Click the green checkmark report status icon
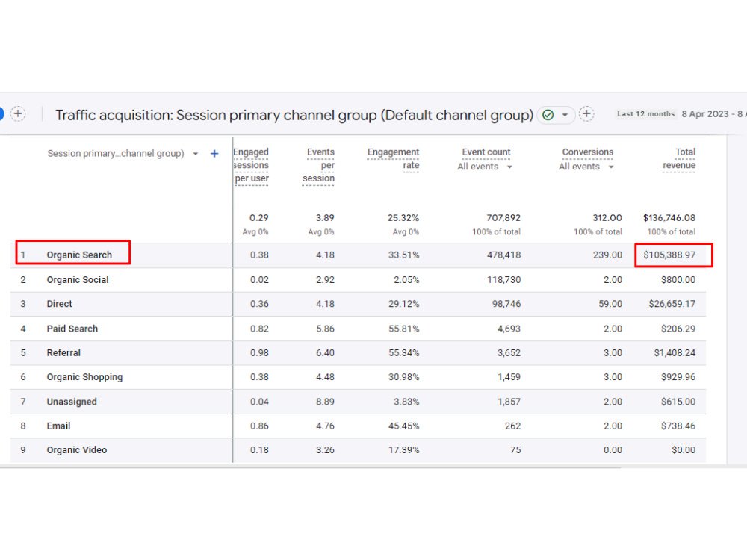 point(548,115)
